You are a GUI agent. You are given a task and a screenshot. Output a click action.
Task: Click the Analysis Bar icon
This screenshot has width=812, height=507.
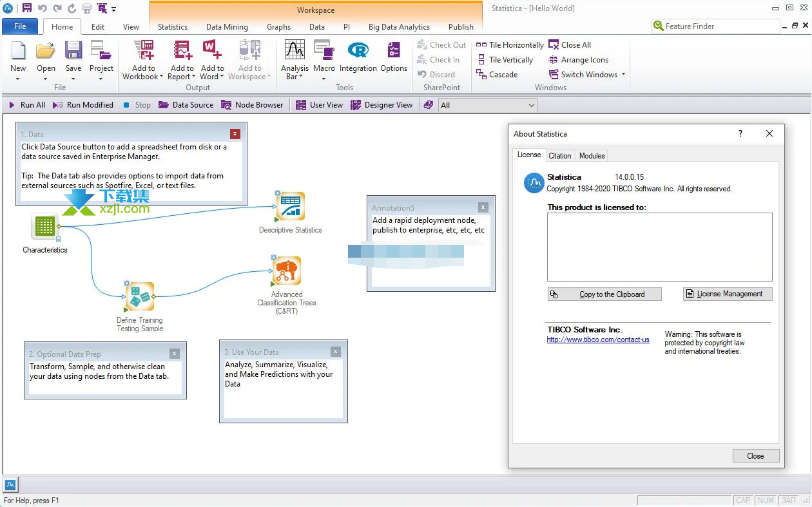pos(295,50)
